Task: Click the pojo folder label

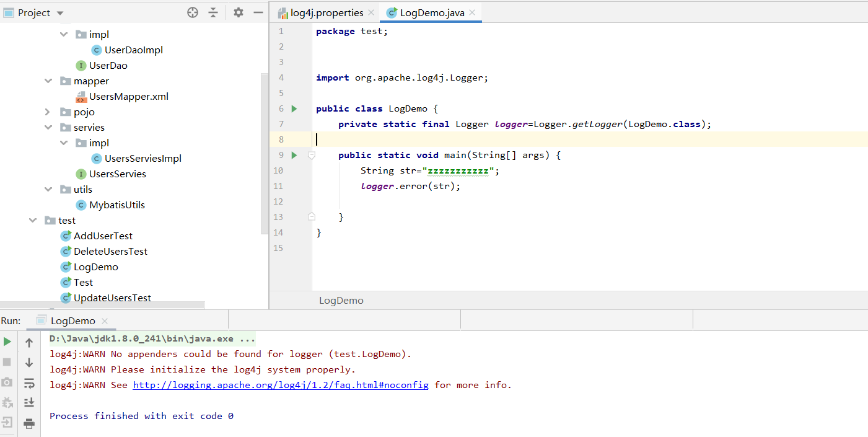Action: (x=84, y=112)
